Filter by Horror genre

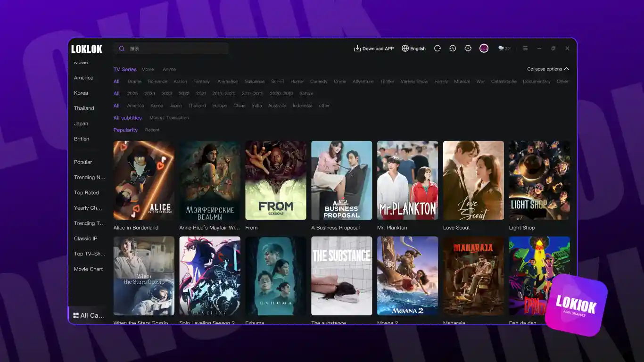tap(297, 82)
